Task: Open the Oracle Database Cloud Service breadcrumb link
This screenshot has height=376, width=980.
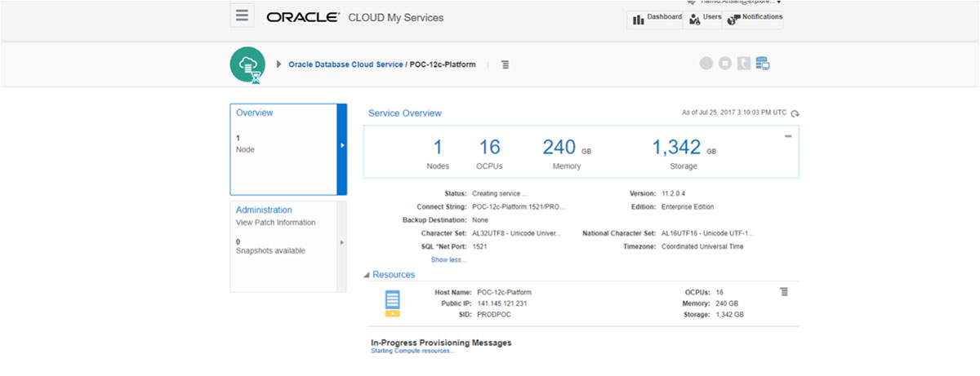Action: coord(345,64)
